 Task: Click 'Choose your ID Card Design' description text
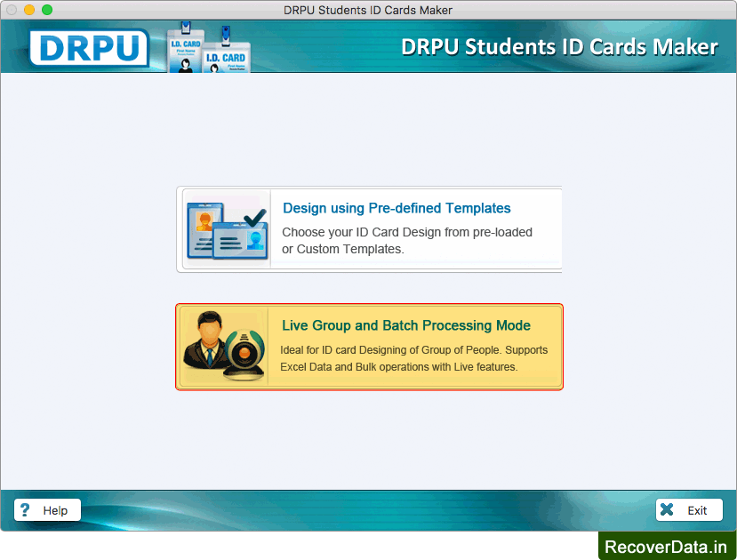pos(407,241)
